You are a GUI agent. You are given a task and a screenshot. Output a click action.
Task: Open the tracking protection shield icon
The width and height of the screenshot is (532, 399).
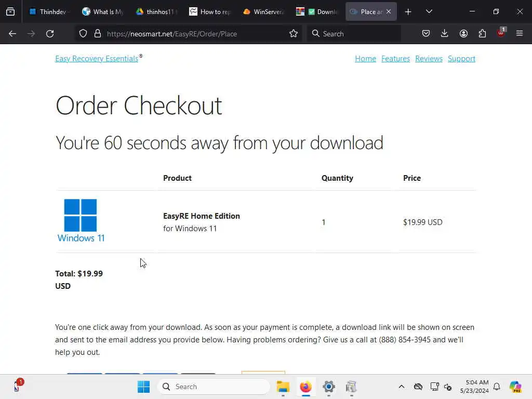[83, 34]
